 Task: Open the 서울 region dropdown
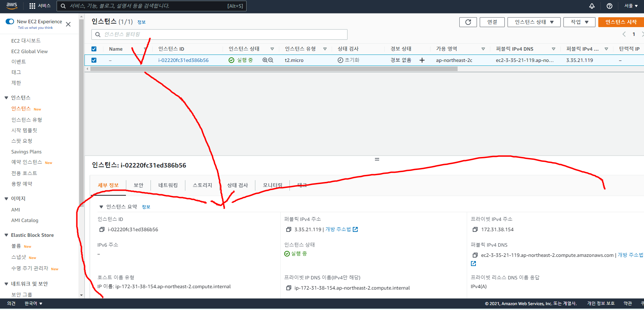[x=631, y=6]
